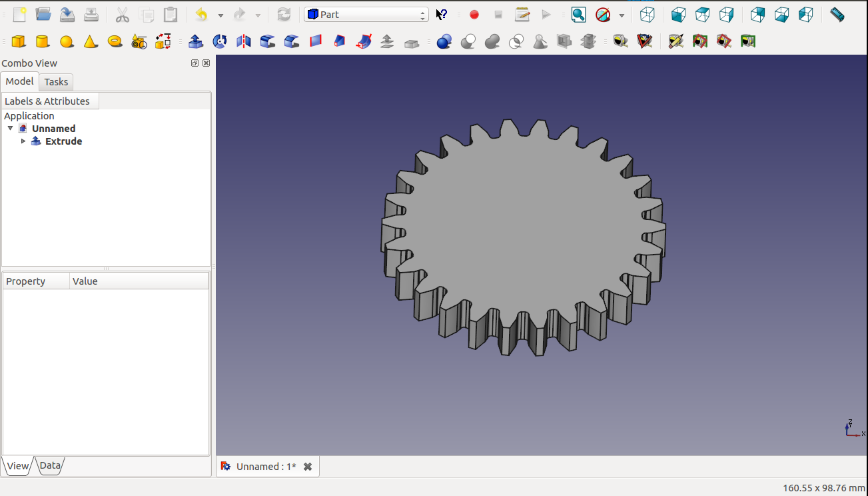Click Fit All zoom icon
This screenshot has height=496, width=868.
pyautogui.click(x=578, y=15)
